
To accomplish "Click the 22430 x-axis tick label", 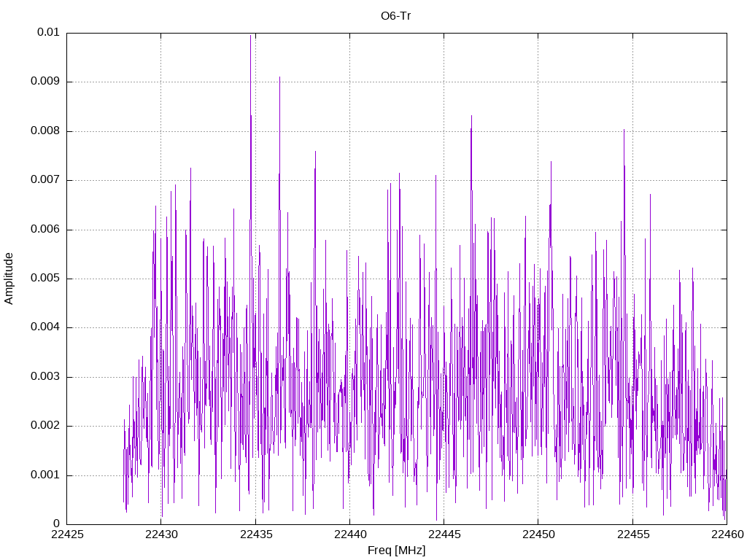I will 161,534.
